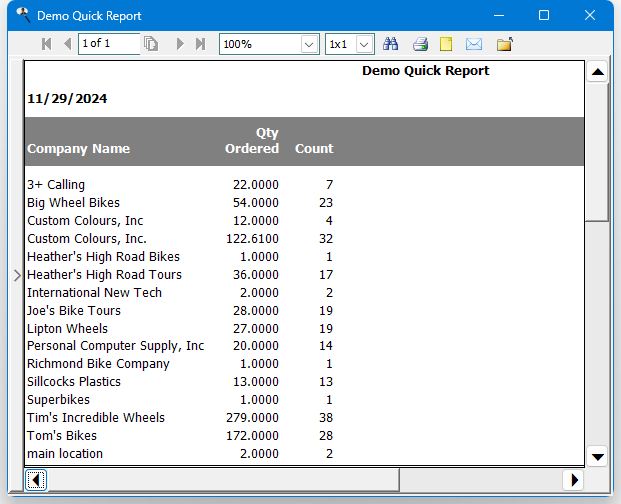This screenshot has height=504, width=621.
Task: Click the copy pages icon beside page field
Action: click(151, 44)
